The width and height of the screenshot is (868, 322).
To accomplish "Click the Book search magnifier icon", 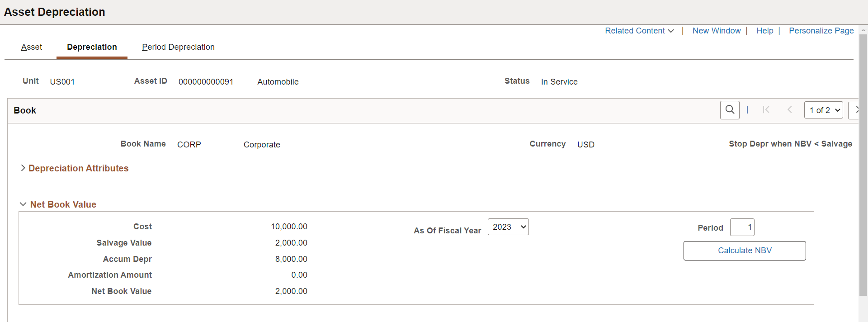I will [730, 110].
